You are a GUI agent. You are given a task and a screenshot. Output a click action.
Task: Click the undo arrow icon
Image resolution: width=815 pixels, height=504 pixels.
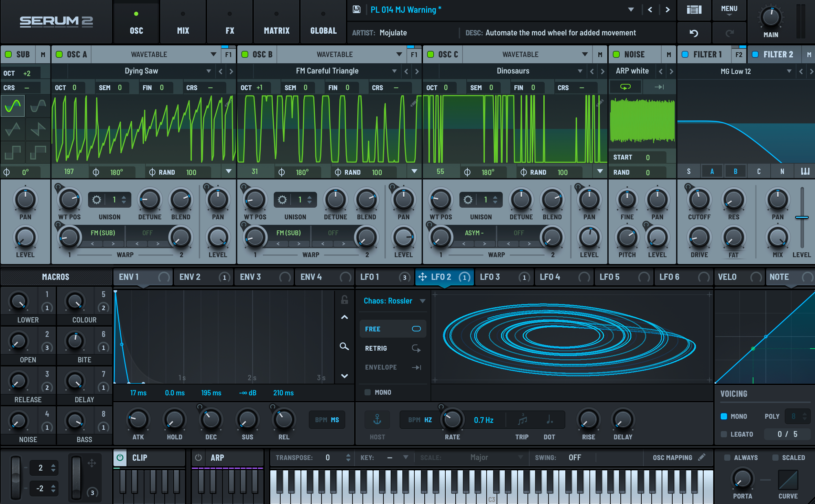click(x=694, y=33)
